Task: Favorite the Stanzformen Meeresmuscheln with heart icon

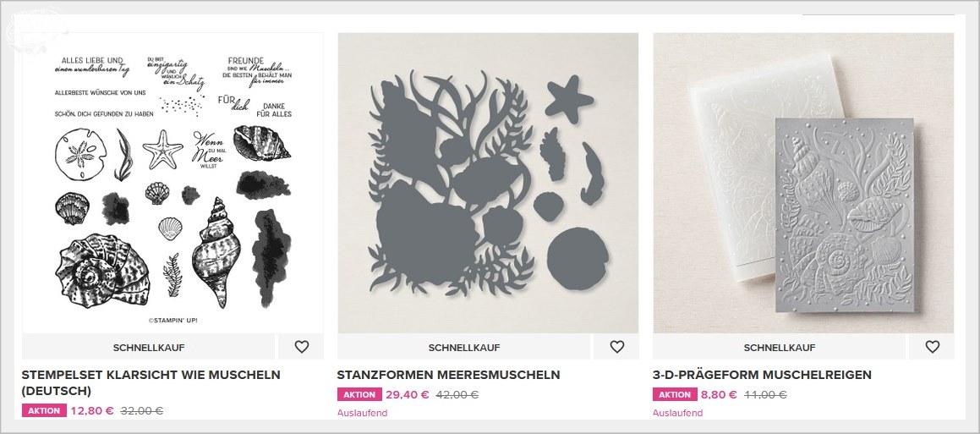Action: (617, 347)
